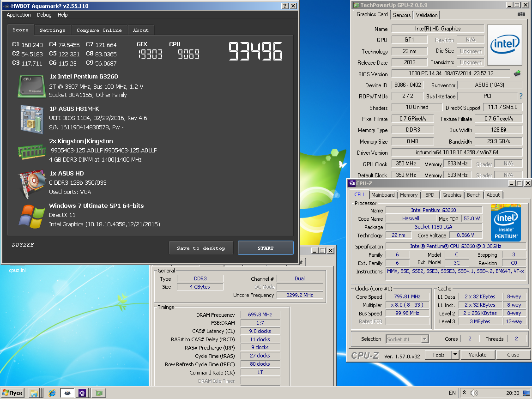The image size is (532, 399).
Task: Open the Help menu in Aquamark
Action: click(62, 15)
